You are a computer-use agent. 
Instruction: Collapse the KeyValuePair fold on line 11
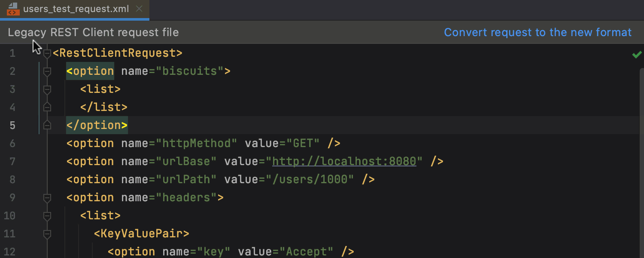click(47, 234)
